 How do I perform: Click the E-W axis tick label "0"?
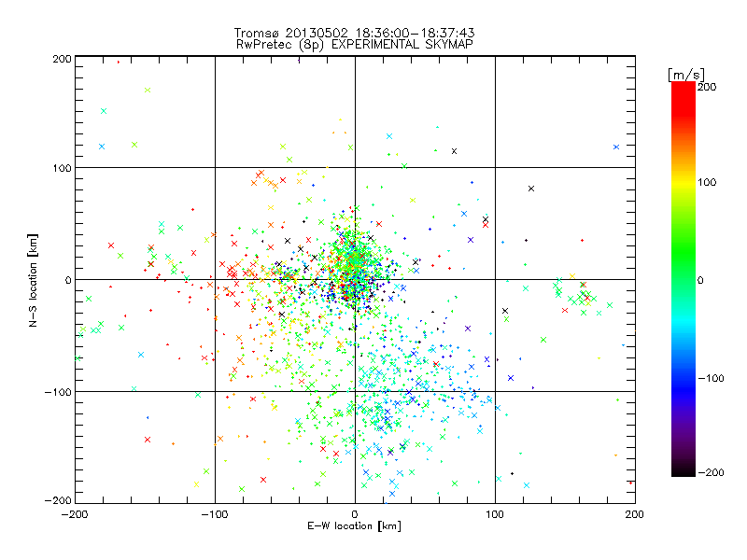pyautogui.click(x=355, y=515)
